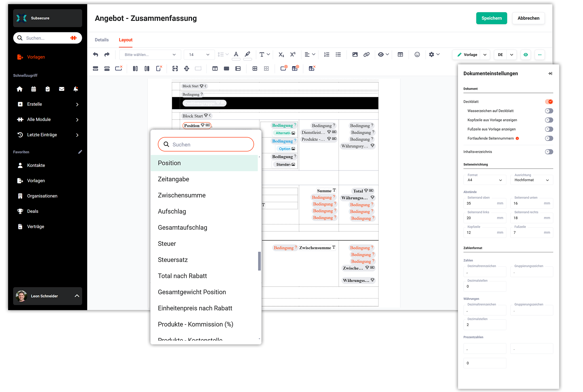Click the Speichern button

[492, 18]
